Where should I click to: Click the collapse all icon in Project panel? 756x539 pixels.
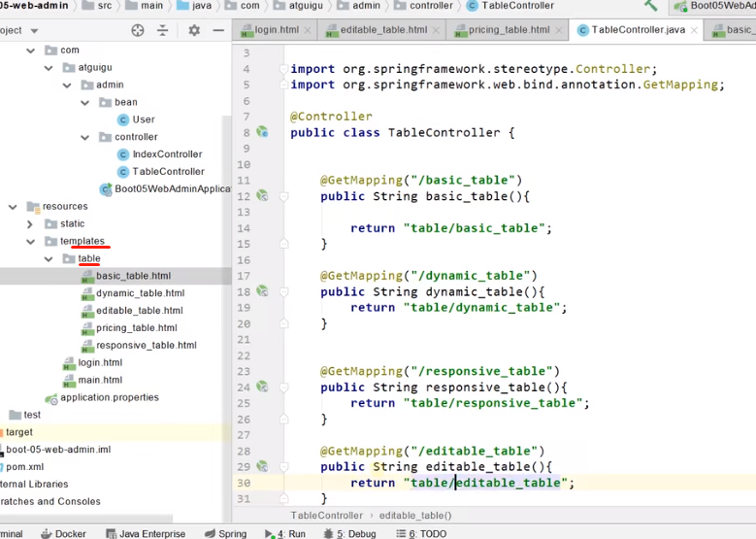tap(163, 30)
